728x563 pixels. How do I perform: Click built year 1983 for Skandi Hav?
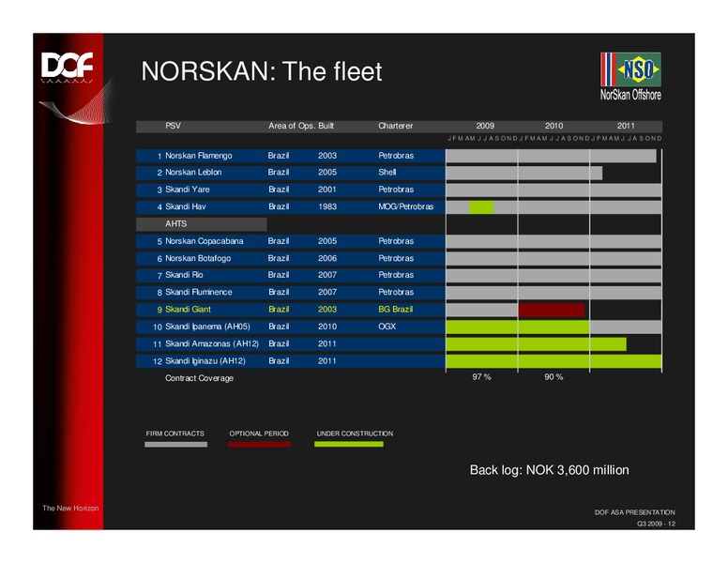click(327, 206)
